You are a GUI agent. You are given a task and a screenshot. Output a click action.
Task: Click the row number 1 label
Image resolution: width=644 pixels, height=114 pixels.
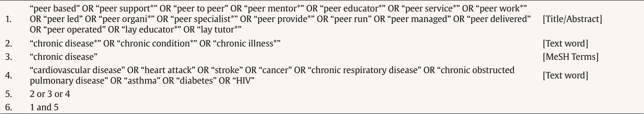[9, 20]
